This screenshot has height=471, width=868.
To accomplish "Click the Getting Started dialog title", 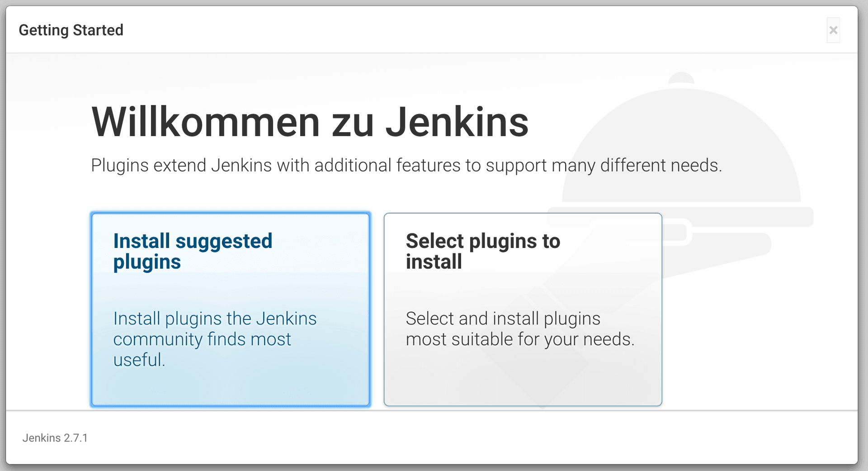I will [71, 30].
